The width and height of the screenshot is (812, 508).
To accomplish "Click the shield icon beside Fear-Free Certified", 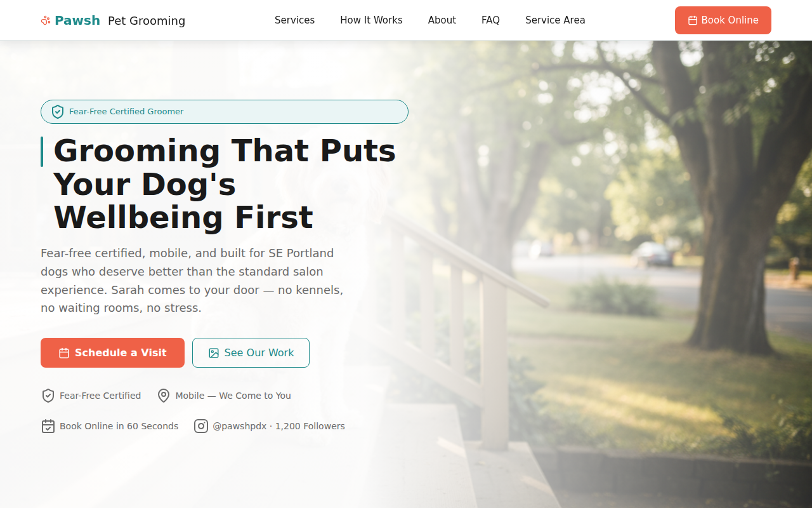I will point(48,396).
